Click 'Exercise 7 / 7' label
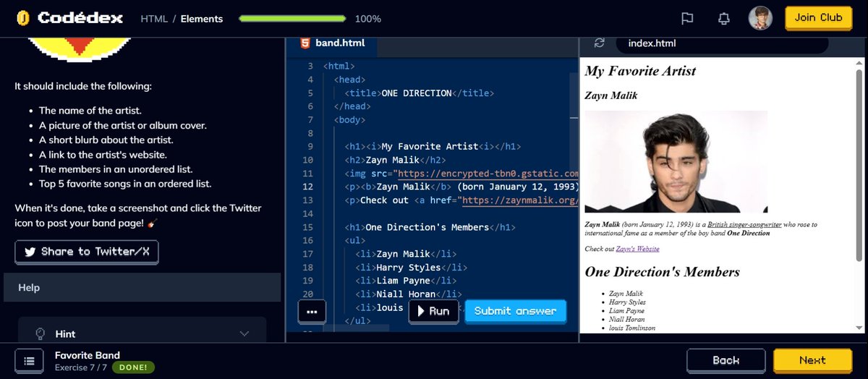Screen dimensions: 868x379 click(x=80, y=367)
